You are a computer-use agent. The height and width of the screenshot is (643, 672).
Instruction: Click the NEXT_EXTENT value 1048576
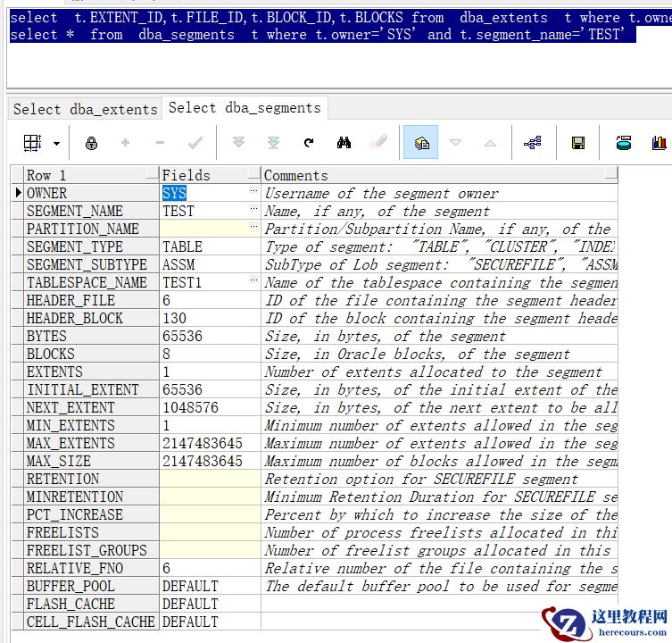point(190,407)
